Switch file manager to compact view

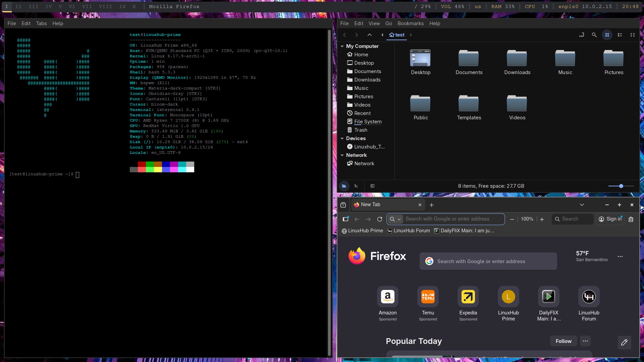click(633, 35)
